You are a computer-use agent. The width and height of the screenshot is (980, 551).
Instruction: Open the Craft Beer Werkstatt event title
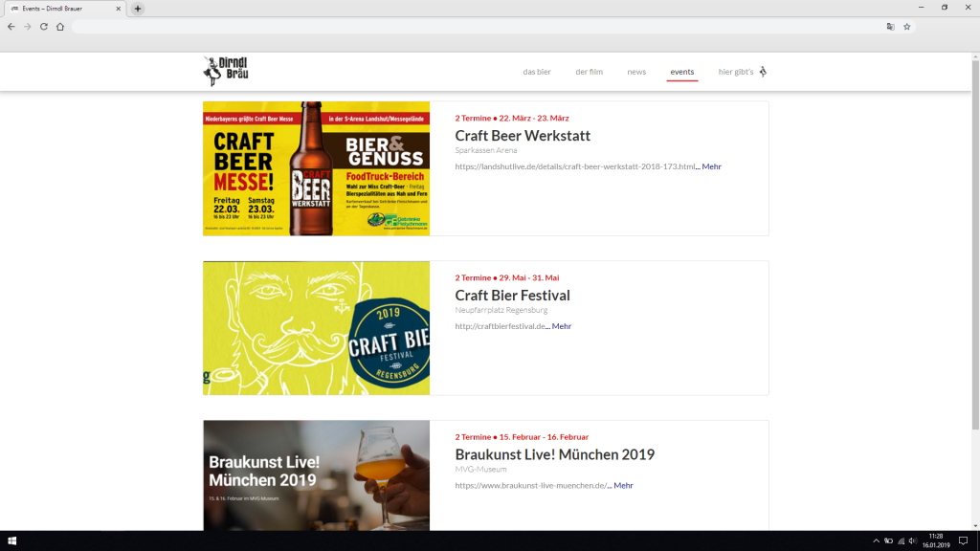(x=523, y=136)
